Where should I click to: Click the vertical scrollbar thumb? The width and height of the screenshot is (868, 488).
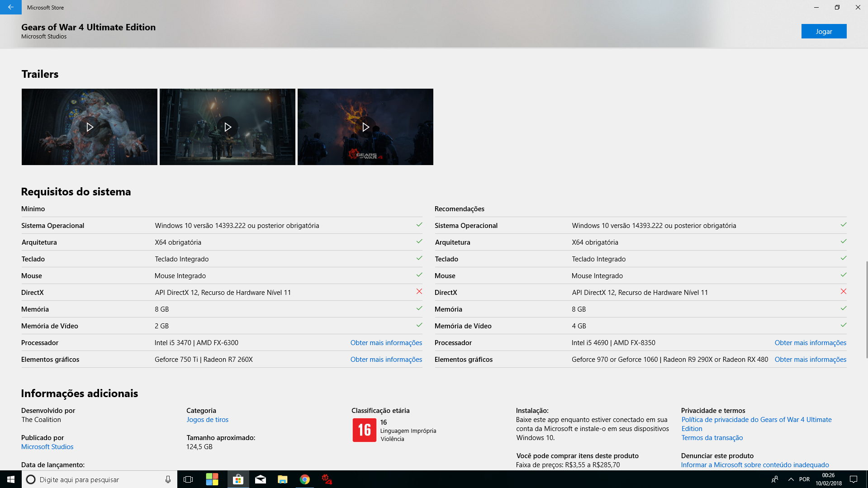[x=867, y=309]
